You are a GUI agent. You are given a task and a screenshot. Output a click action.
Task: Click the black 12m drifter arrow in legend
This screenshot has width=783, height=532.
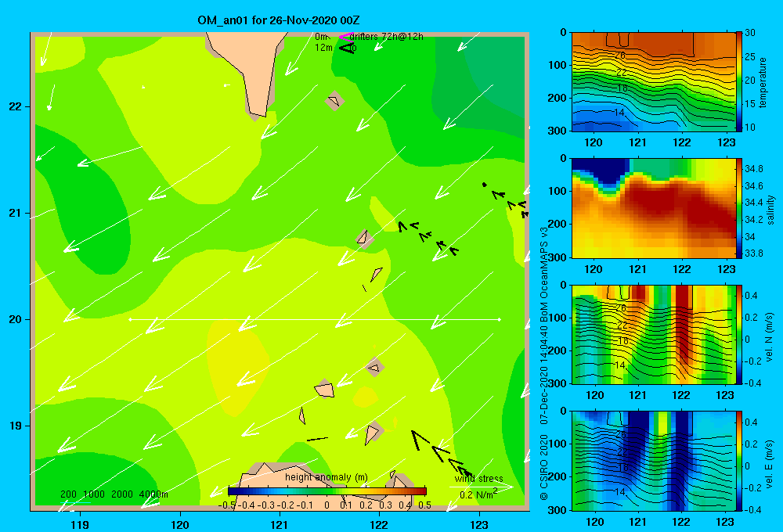pos(347,48)
